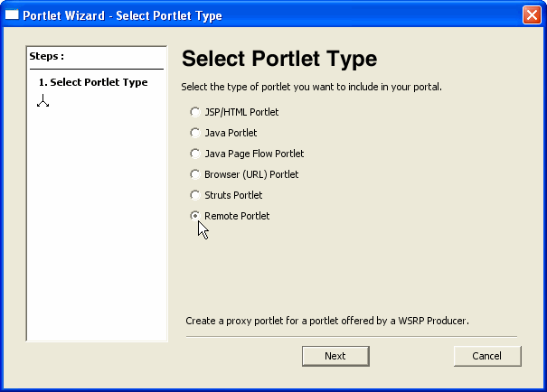Click the 'Steps :' heading text
547x392 pixels.
tap(47, 56)
